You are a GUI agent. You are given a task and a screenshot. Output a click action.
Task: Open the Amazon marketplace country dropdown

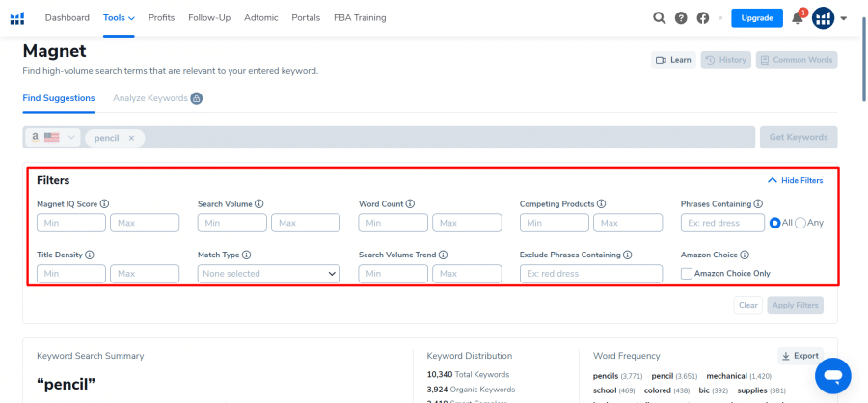53,138
